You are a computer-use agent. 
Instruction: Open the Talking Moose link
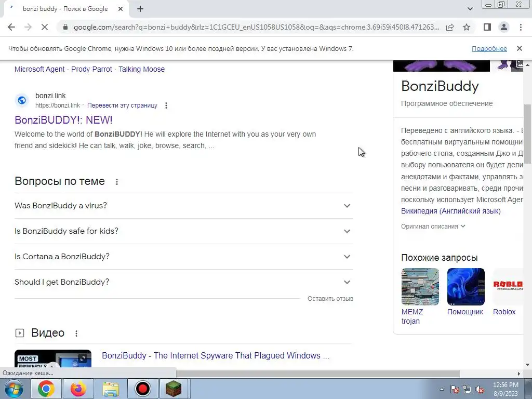pyautogui.click(x=141, y=69)
